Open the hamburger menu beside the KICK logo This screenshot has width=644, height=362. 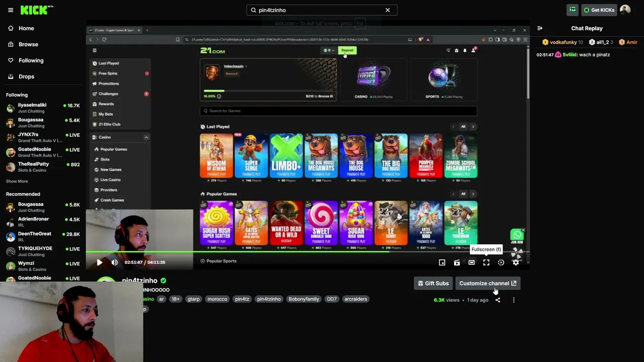11,10
